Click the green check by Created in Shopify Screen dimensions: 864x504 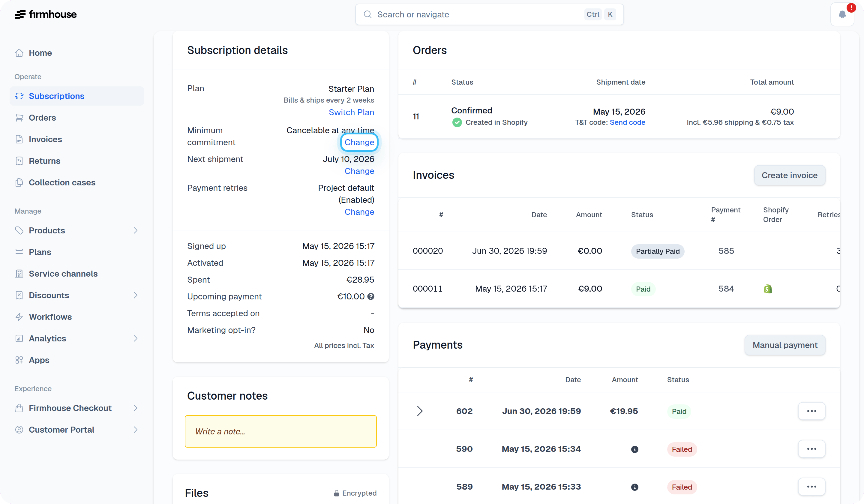pos(457,122)
